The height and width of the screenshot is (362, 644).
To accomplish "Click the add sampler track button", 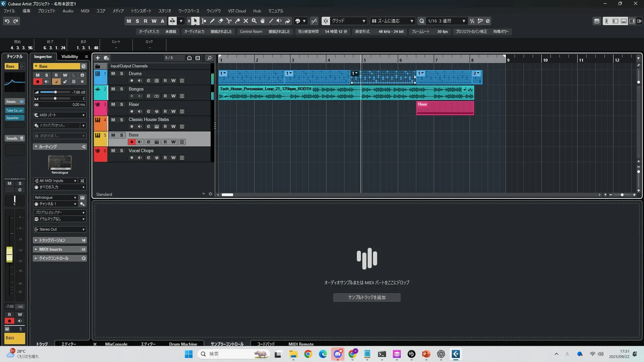I will (x=367, y=297).
